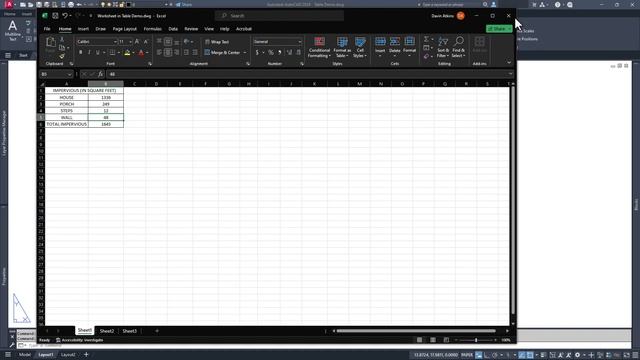Expand the formula bar chevron
Screen dimensions: 640x360
510,74
